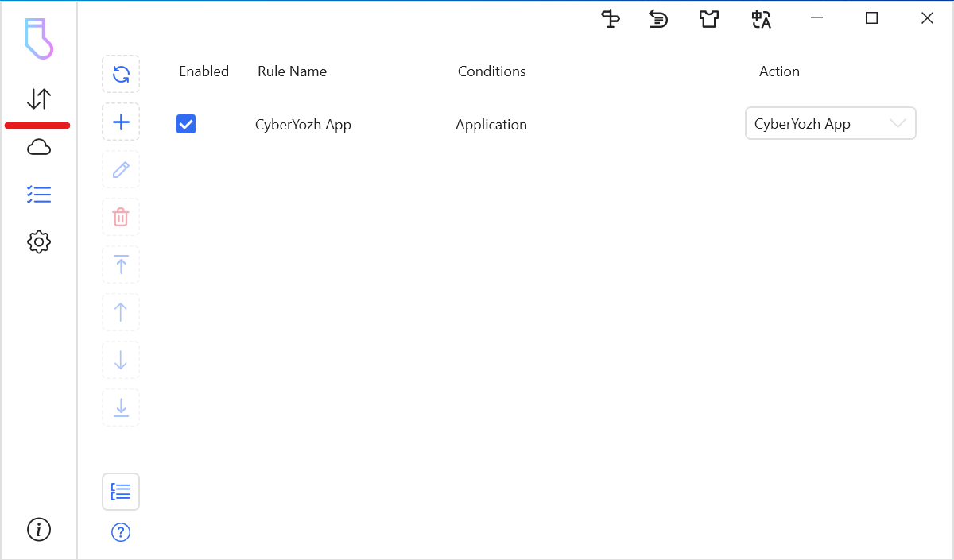Click the signpost icon in title bar
The height and width of the screenshot is (560, 954).
coord(611,19)
